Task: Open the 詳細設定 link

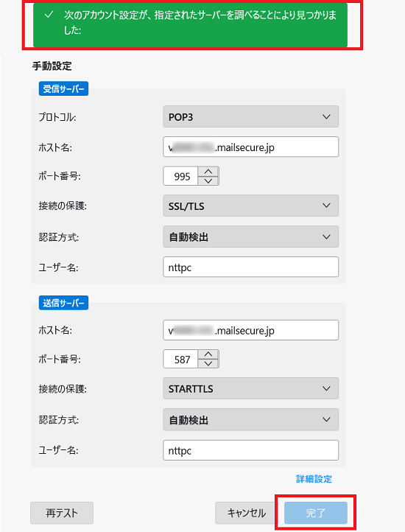Action: point(314,479)
